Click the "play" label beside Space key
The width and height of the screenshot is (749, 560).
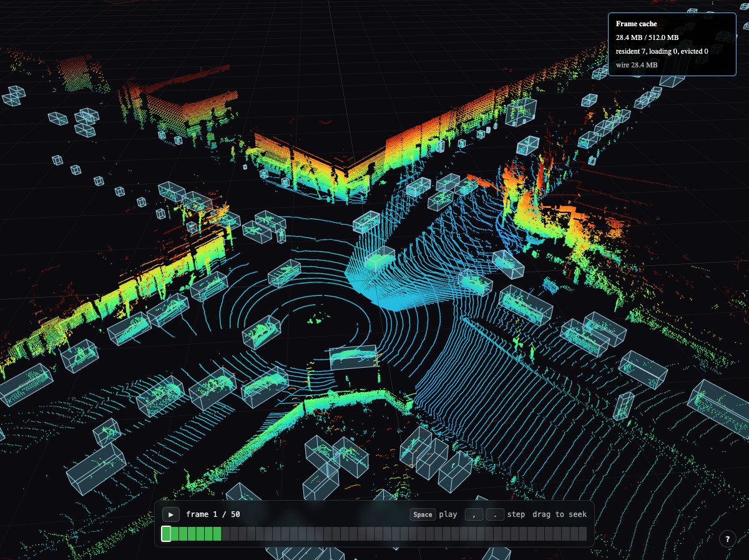point(448,514)
